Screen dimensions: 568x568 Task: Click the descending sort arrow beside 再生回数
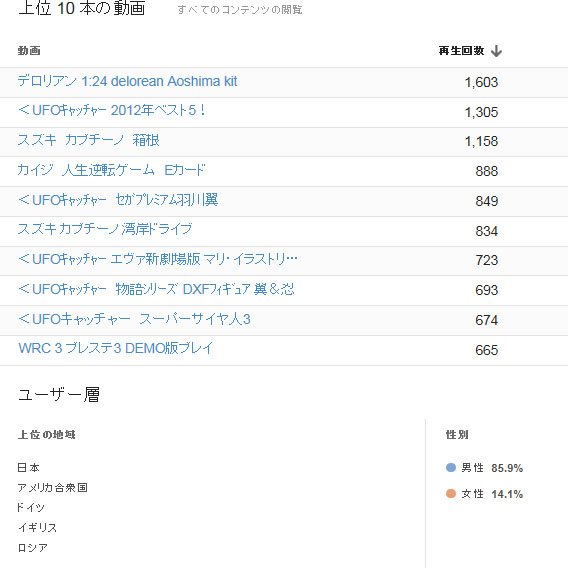coord(496,51)
